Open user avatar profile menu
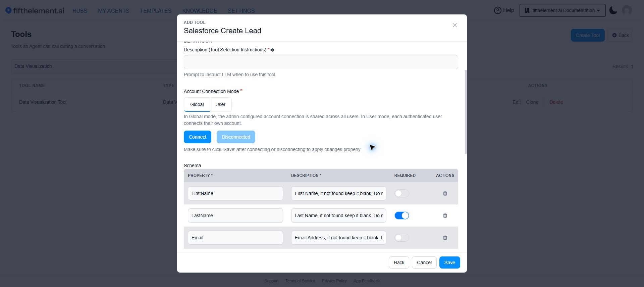The image size is (644, 287). coord(627,10)
